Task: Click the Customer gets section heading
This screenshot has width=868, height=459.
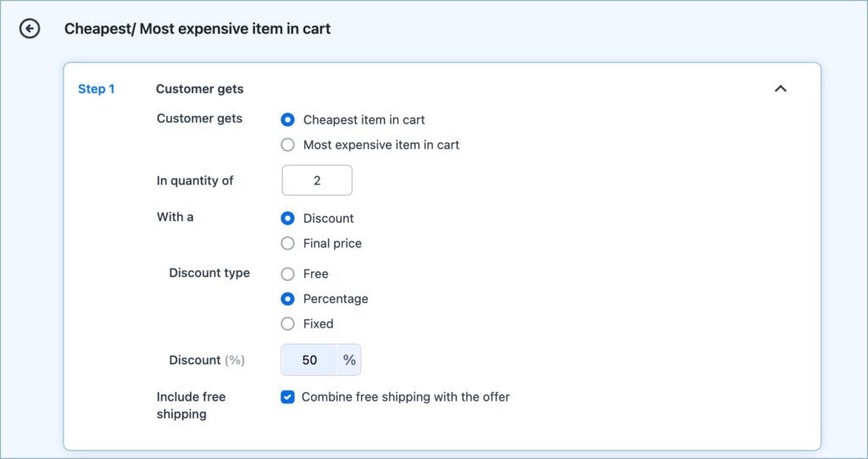Action: pyautogui.click(x=199, y=88)
